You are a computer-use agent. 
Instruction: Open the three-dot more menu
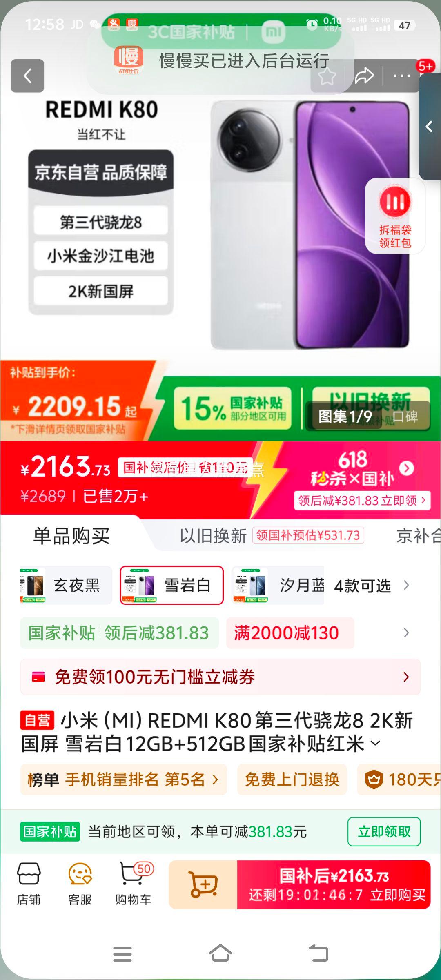tap(402, 76)
